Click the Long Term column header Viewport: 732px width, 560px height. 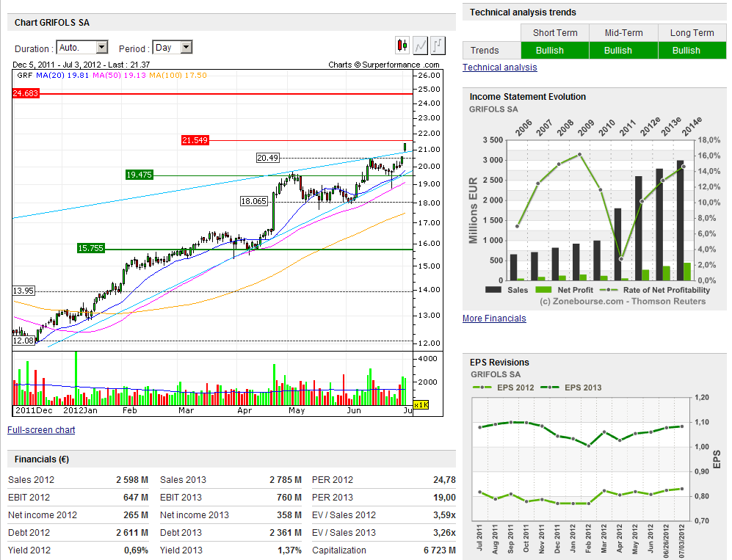click(x=692, y=33)
